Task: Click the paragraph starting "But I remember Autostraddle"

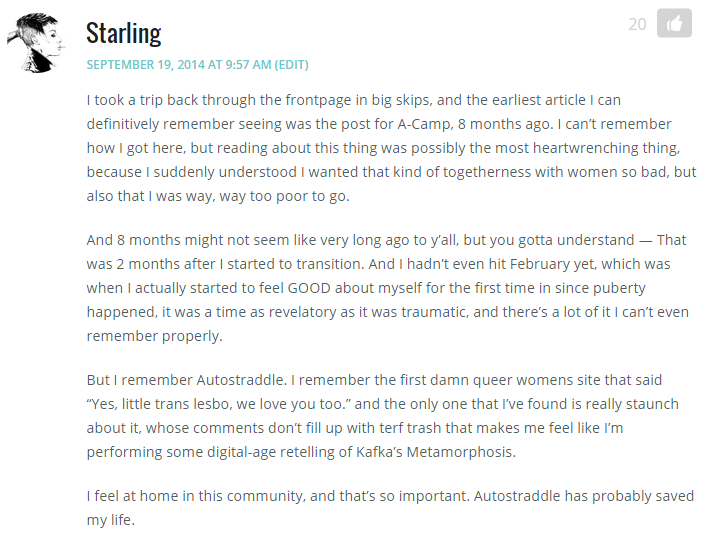Action: pos(382,416)
